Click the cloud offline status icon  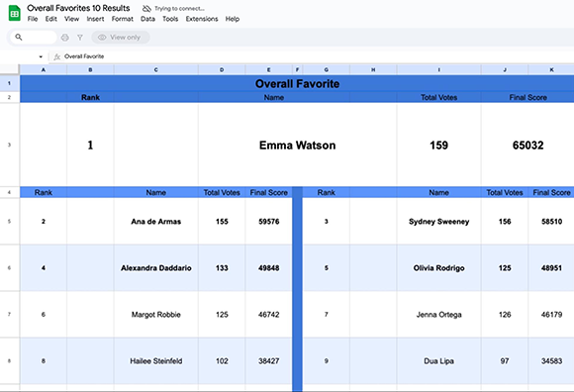pyautogui.click(x=146, y=9)
